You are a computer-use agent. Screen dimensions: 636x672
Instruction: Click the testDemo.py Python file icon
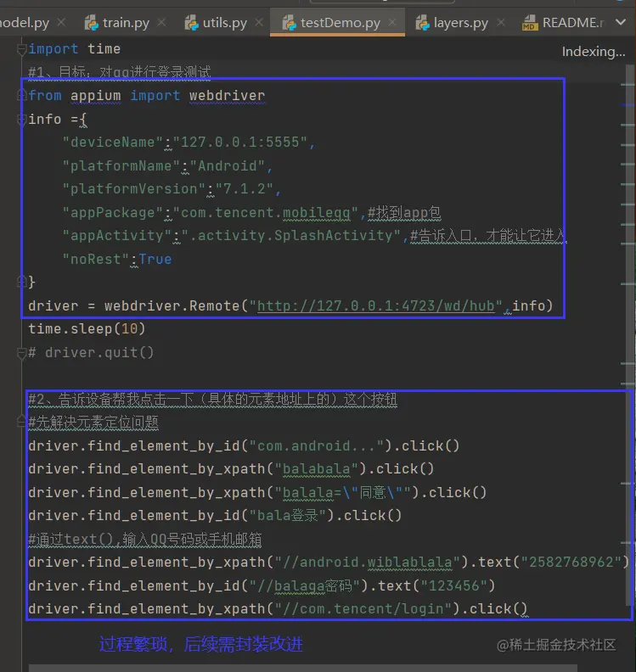[290, 22]
